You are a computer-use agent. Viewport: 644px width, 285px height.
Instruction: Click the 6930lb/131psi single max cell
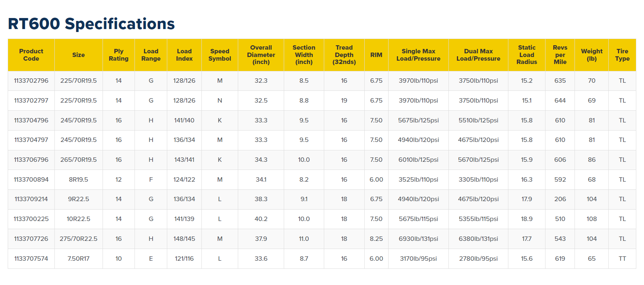click(x=418, y=239)
